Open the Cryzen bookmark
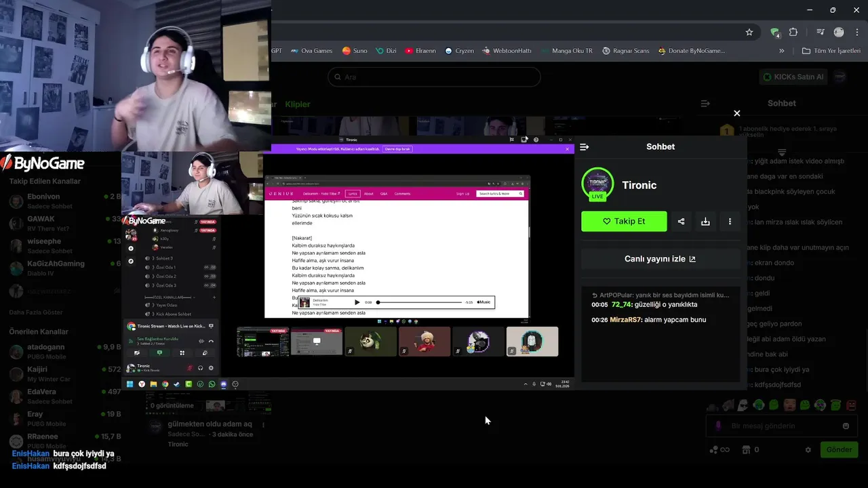Screen dimensions: 868x488 coord(459,51)
